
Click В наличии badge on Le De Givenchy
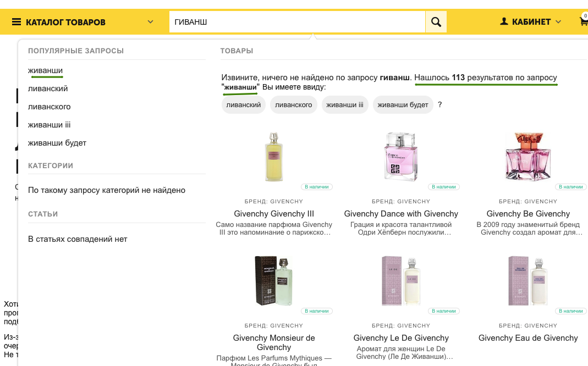coord(444,311)
